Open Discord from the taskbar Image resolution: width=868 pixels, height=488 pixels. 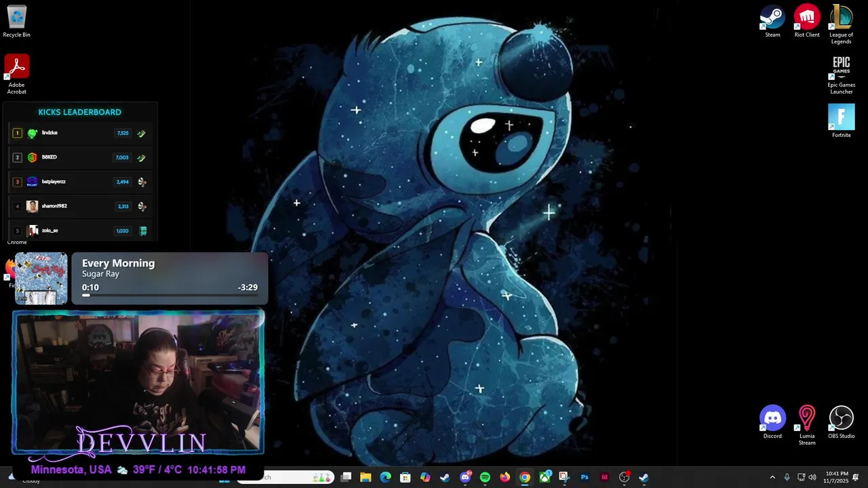pyautogui.click(x=465, y=477)
